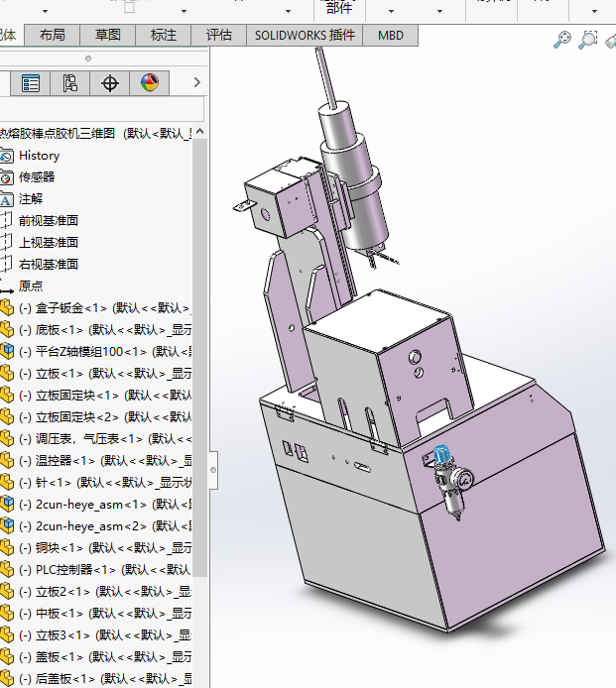
Task: Select the 铜块<1> part
Action: coord(105,548)
